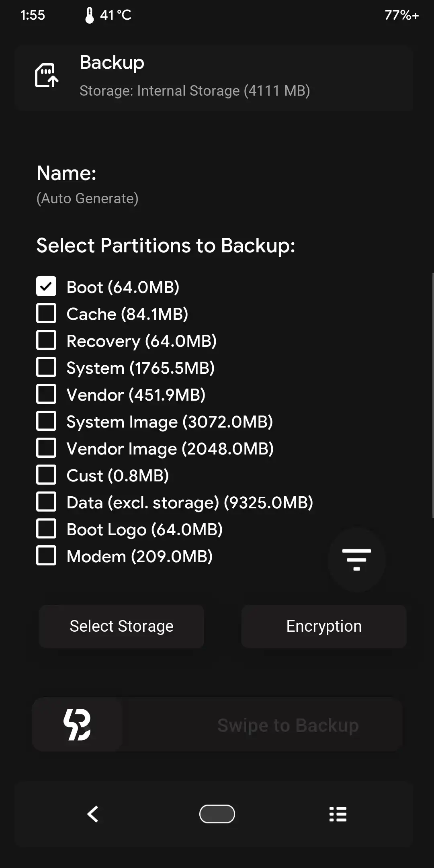Open the Encryption settings button
This screenshot has height=868, width=434.
(324, 626)
